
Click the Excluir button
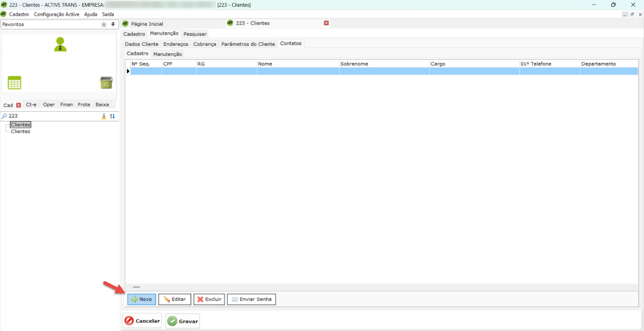pyautogui.click(x=209, y=300)
